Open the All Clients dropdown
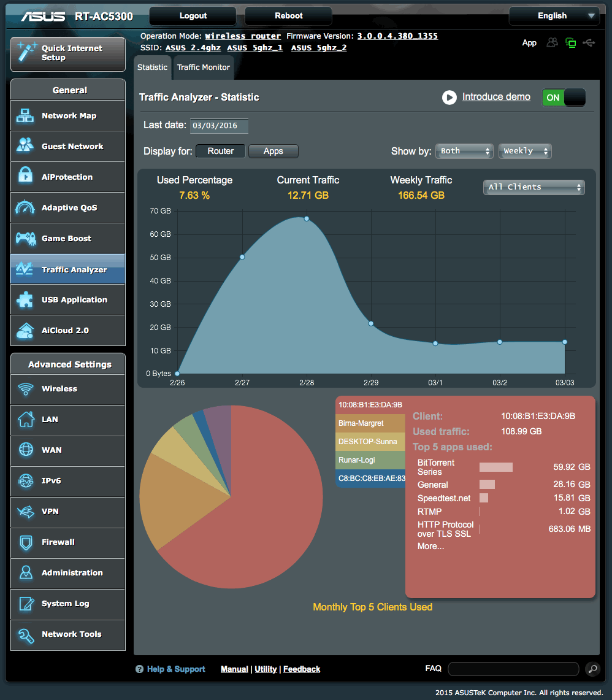Screen dimensions: 612x700 click(x=534, y=187)
